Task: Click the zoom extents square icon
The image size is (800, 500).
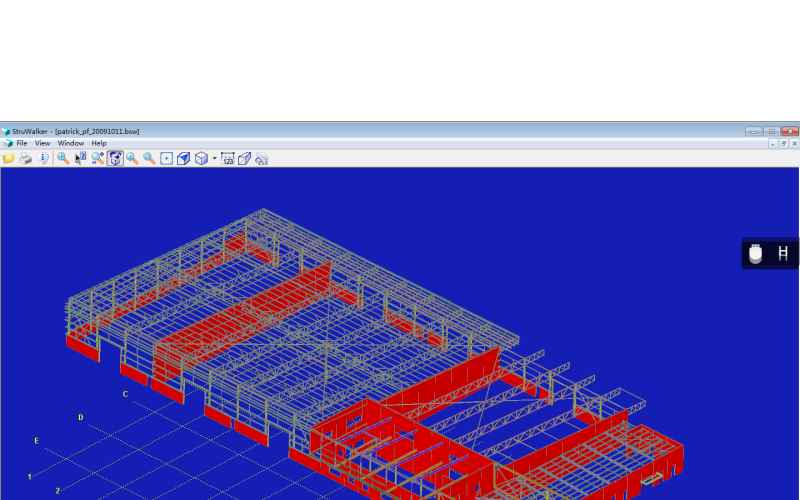Action: pos(167,158)
